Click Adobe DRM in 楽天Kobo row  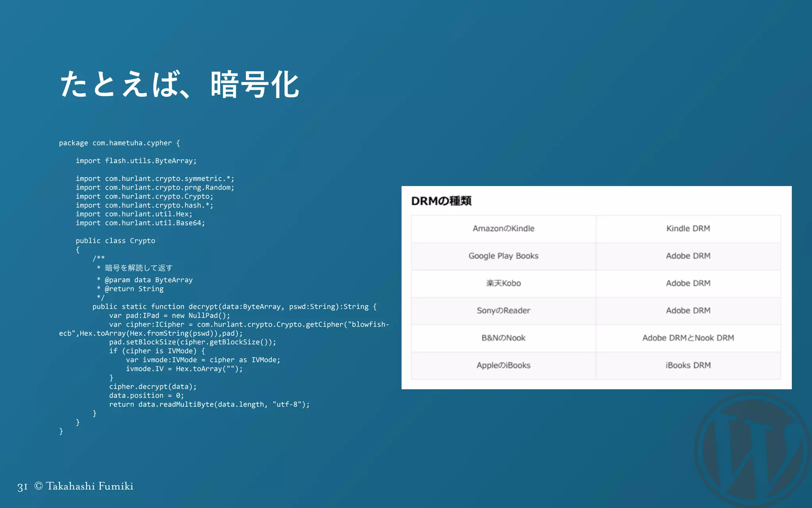click(688, 283)
